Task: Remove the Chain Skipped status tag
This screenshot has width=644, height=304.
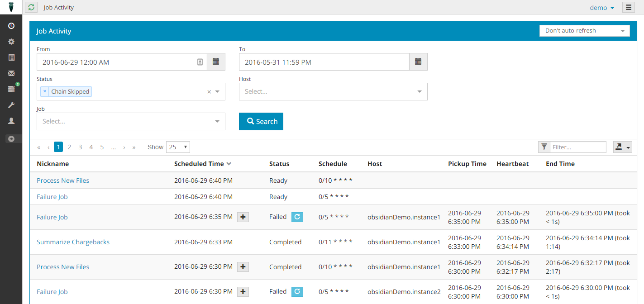Action: click(44, 91)
